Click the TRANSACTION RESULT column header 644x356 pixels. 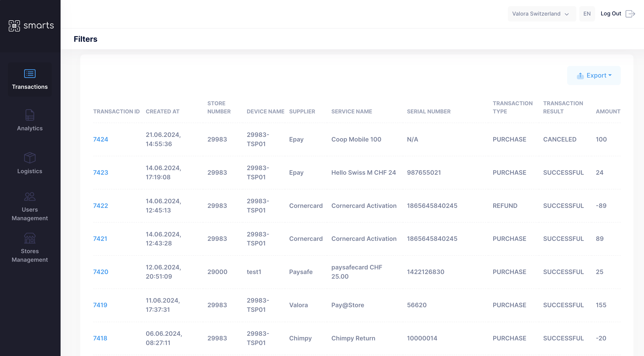coord(563,107)
